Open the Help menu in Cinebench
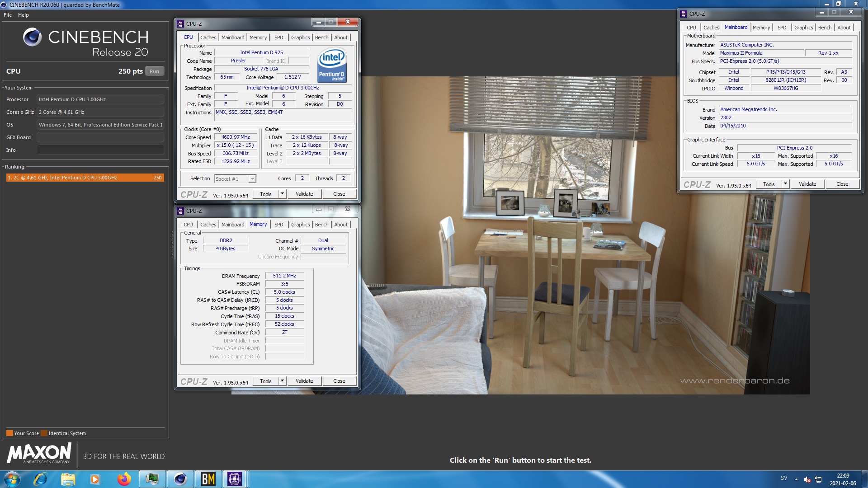Image resolution: width=868 pixels, height=488 pixels. [24, 15]
